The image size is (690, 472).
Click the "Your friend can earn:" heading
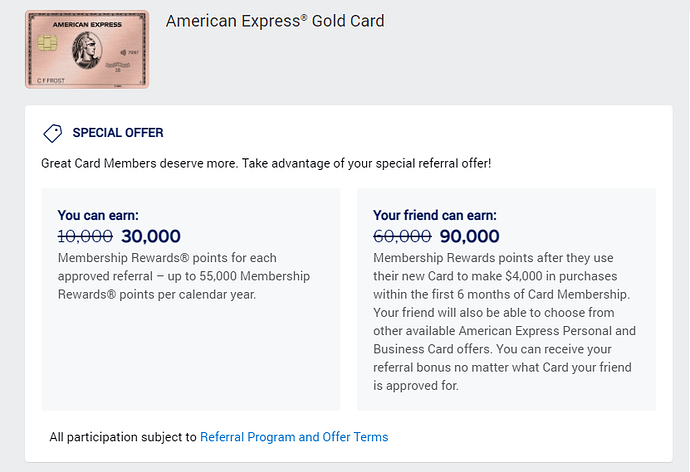click(435, 215)
